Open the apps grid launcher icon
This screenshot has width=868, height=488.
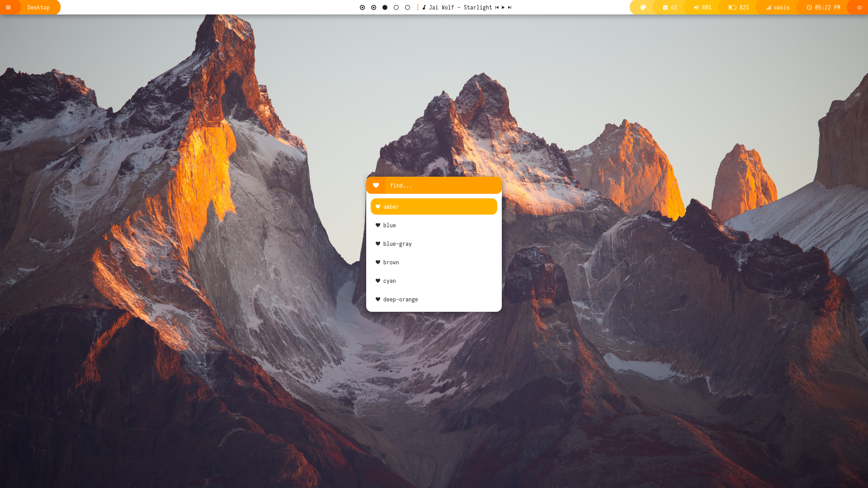pos(8,7)
